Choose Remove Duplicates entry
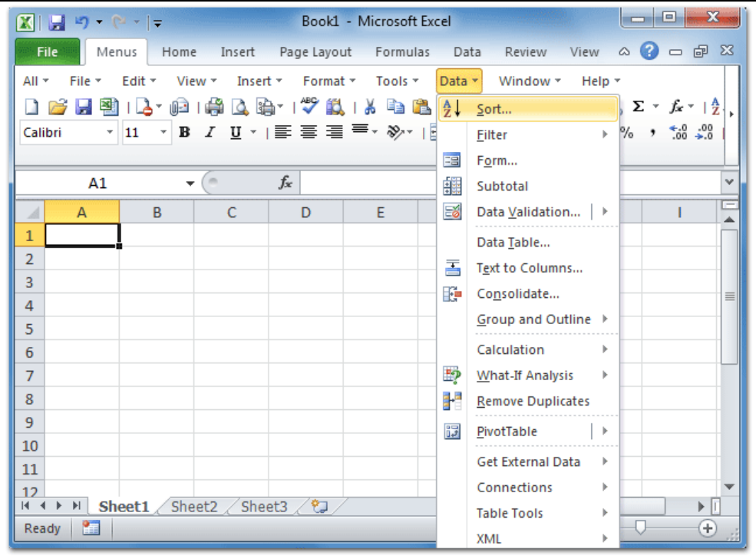The height and width of the screenshot is (559, 756). (530, 401)
